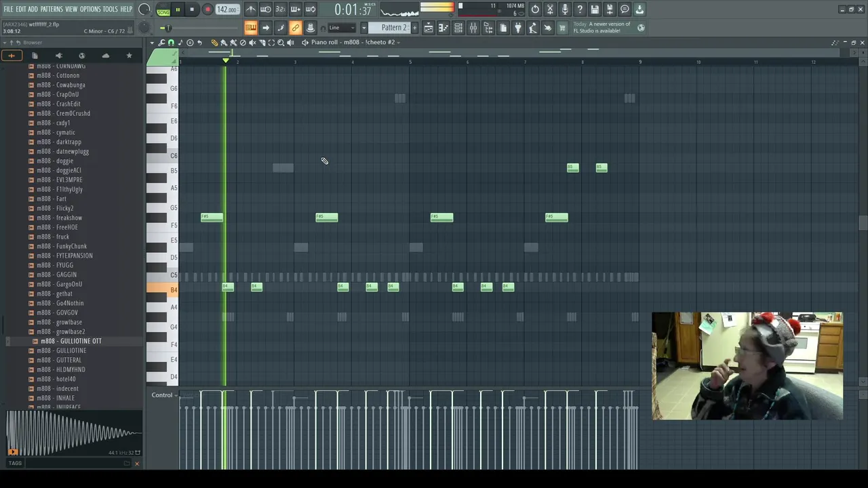Click the undo history icon
The image size is (868, 488).
click(x=535, y=9)
